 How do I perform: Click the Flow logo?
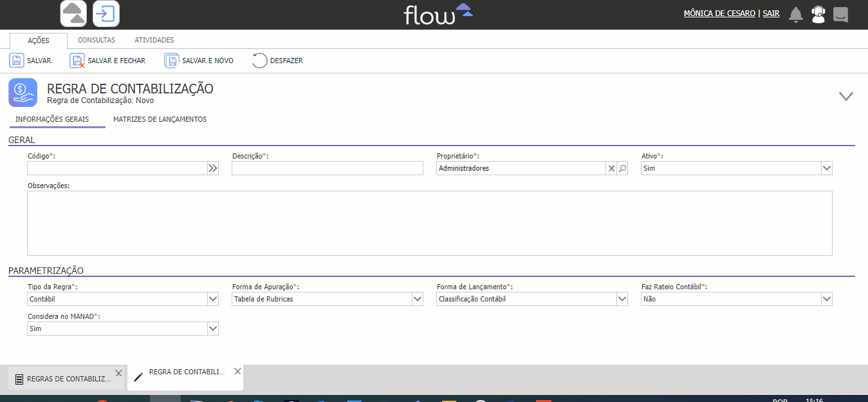438,14
